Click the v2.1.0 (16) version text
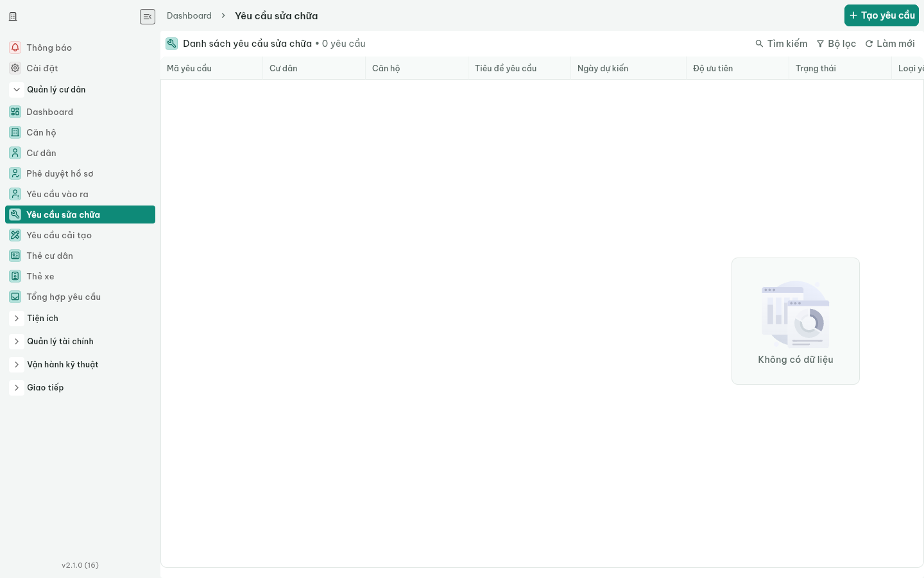Image resolution: width=924 pixels, height=578 pixels. tap(80, 565)
